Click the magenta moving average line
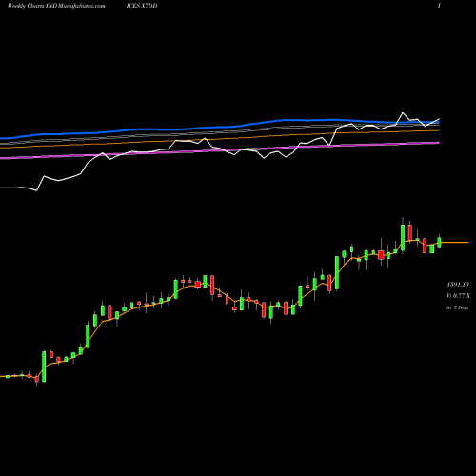This screenshot has height=476, width=476. pos(222,150)
